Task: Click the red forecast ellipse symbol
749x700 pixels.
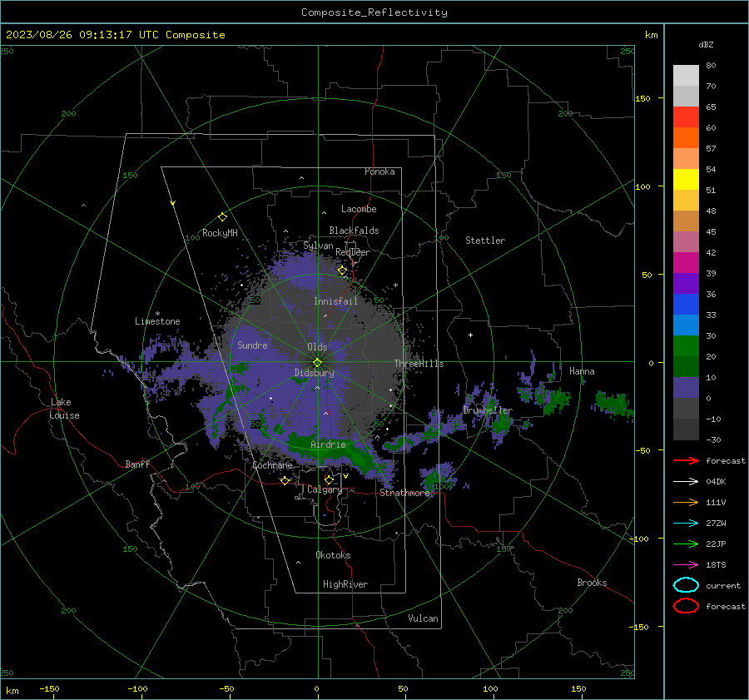Action: [x=686, y=606]
